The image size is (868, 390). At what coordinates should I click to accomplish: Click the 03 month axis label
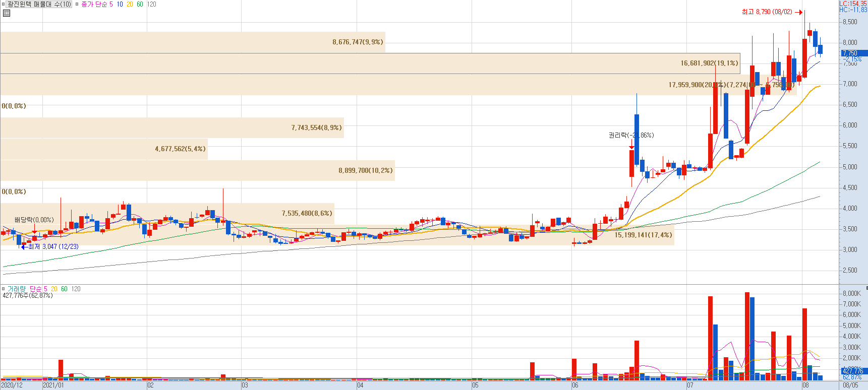245,385
